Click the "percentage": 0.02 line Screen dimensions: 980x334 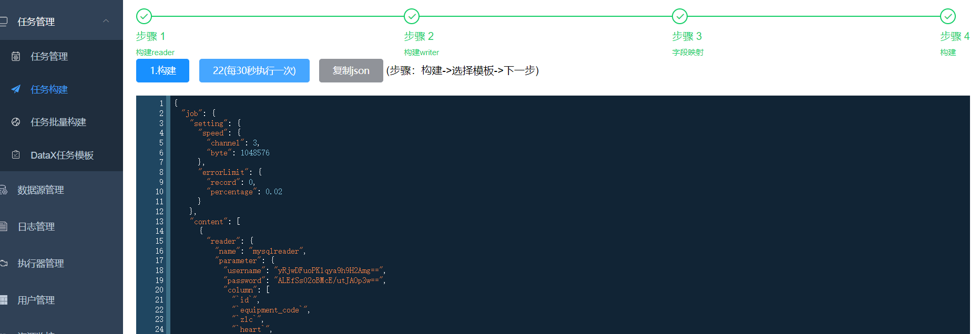(244, 192)
